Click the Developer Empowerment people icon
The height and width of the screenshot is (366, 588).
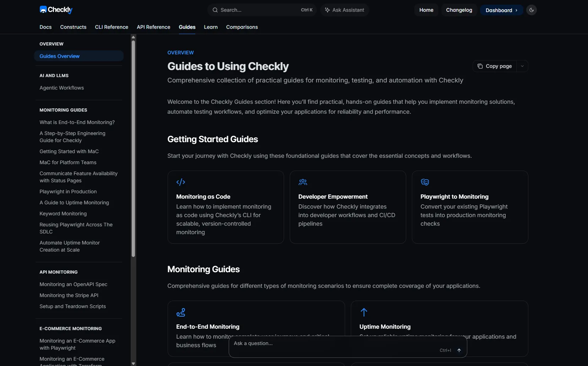coord(303,182)
